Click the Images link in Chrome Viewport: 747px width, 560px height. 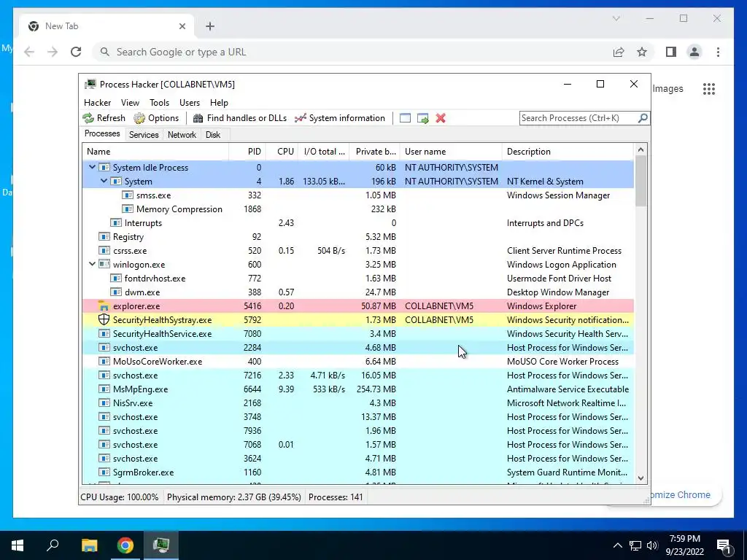(667, 88)
